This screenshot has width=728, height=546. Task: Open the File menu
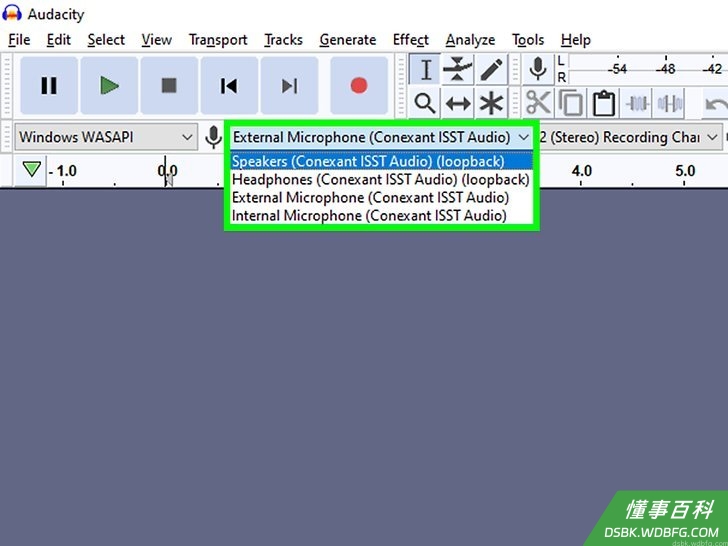point(19,40)
